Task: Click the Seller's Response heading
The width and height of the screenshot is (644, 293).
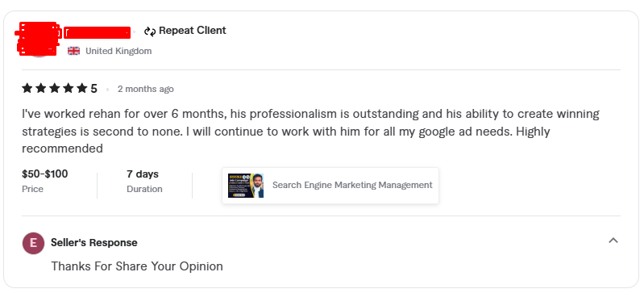Action: pos(94,243)
